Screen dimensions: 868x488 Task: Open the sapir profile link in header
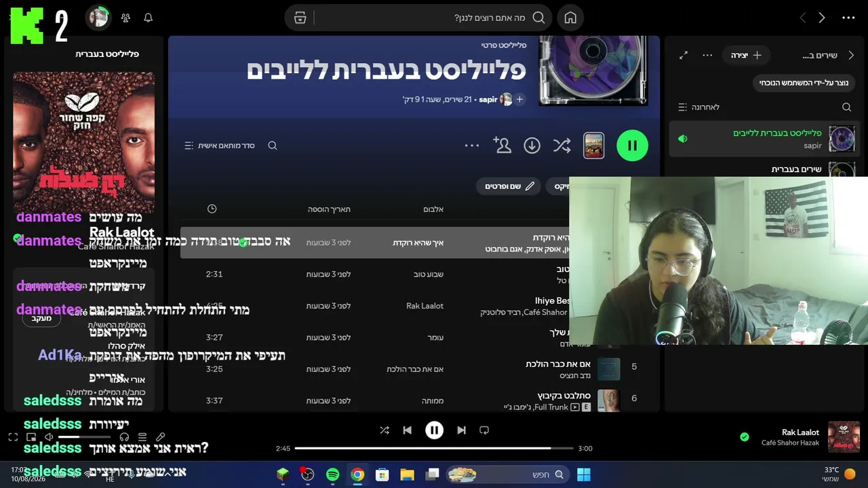click(488, 100)
